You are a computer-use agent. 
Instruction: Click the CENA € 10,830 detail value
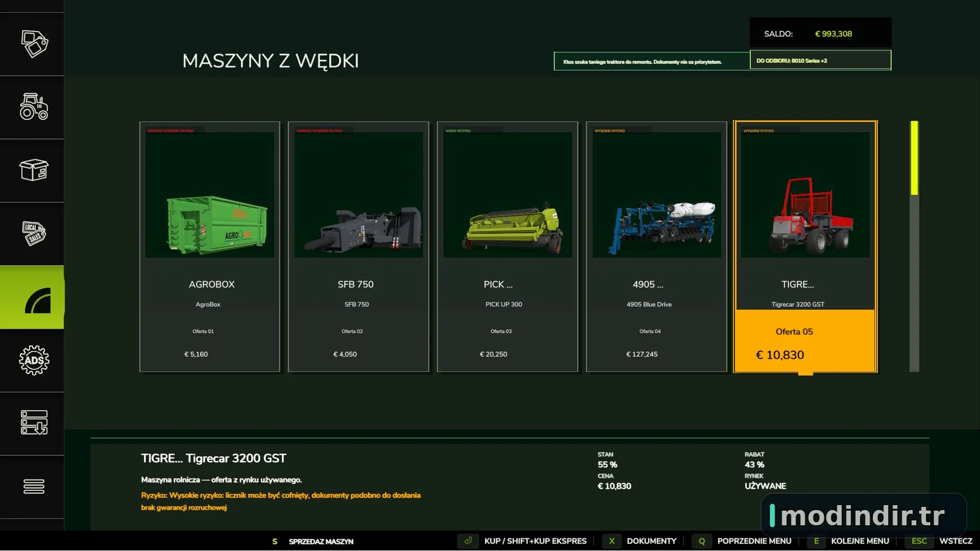(614, 486)
